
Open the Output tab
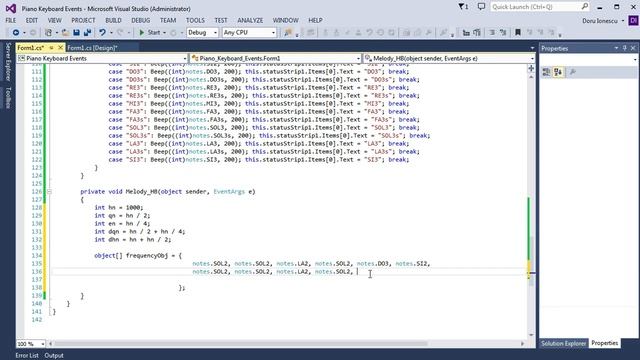click(54, 356)
